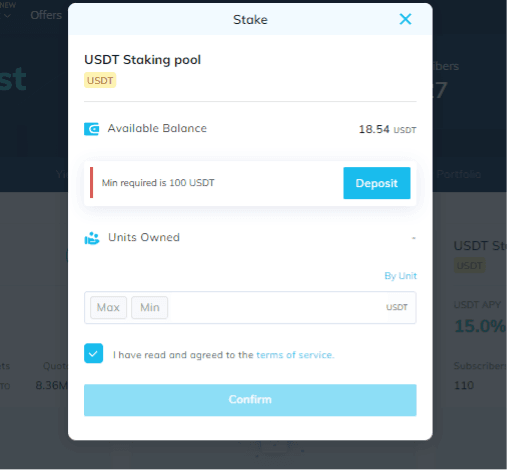Click the 18.54 USDT balance value

pyautogui.click(x=387, y=129)
